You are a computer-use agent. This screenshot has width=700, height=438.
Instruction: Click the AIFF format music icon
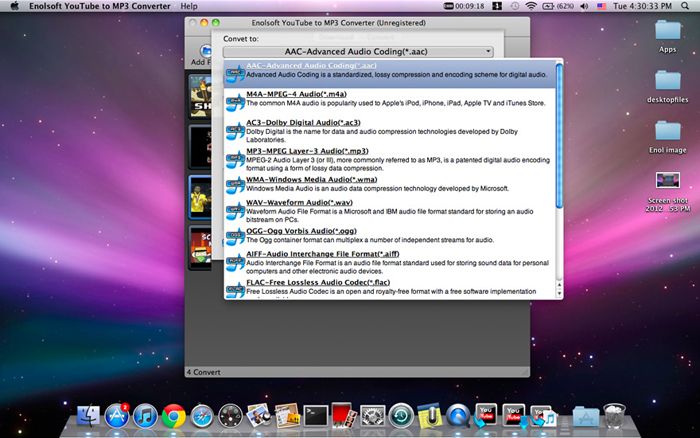235,263
